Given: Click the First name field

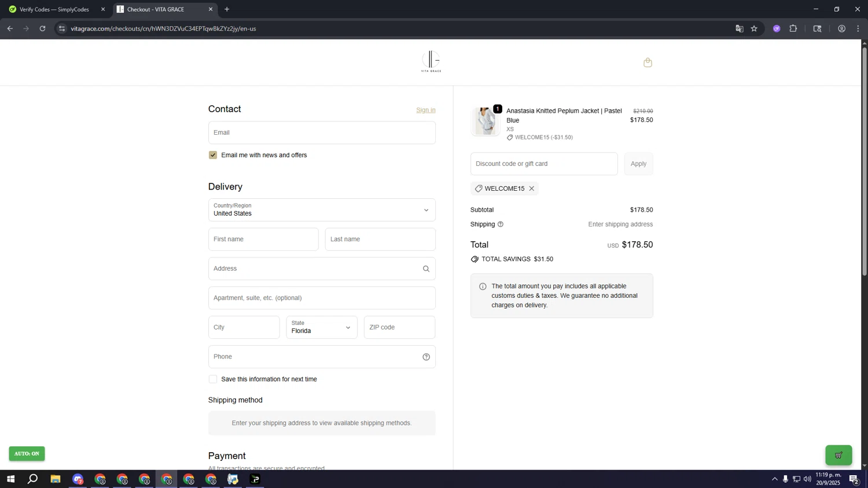Looking at the screenshot, I should click(x=263, y=239).
